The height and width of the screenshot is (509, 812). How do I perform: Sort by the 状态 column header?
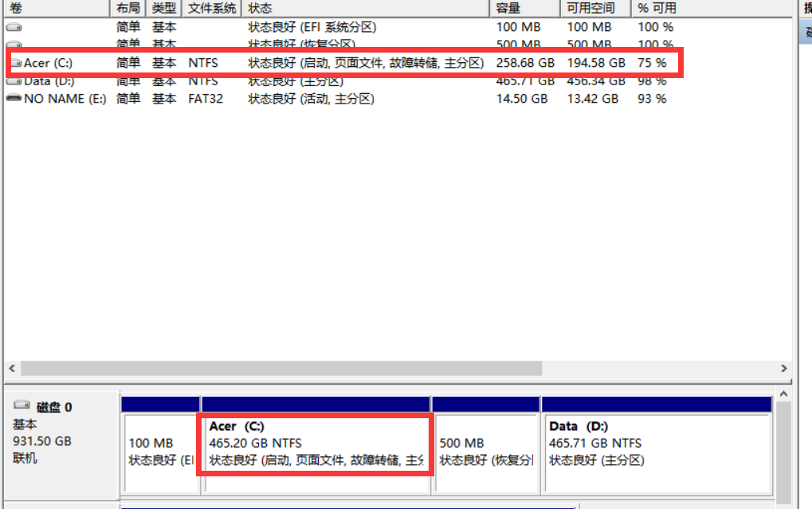point(366,8)
